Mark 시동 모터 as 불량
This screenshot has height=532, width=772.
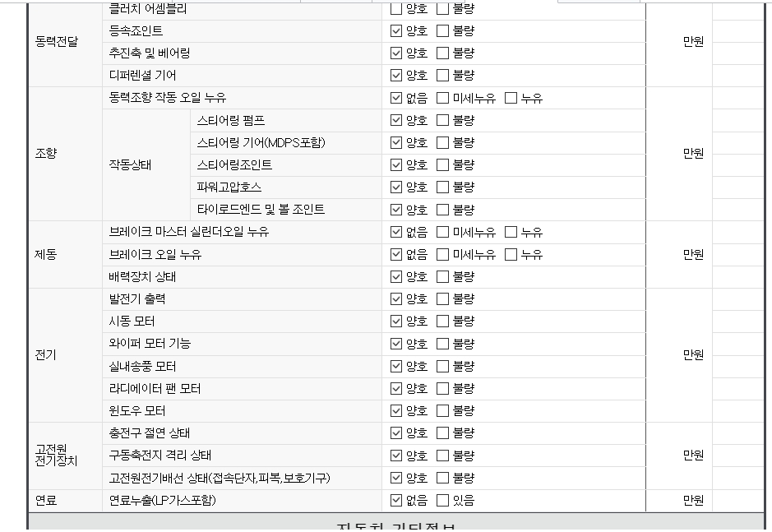click(x=442, y=322)
